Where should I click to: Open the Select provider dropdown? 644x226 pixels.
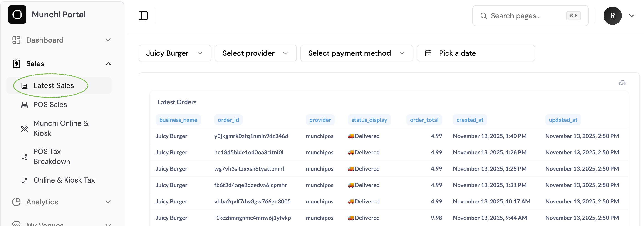tap(255, 53)
